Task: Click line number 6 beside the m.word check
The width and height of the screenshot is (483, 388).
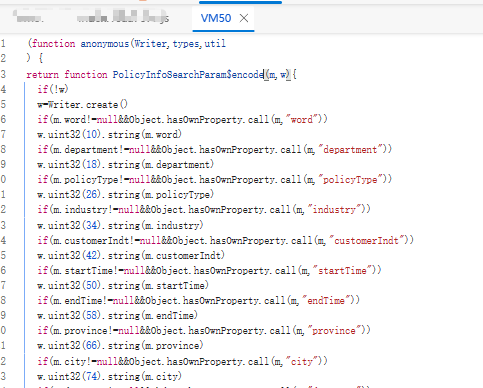Action: pyautogui.click(x=3, y=119)
